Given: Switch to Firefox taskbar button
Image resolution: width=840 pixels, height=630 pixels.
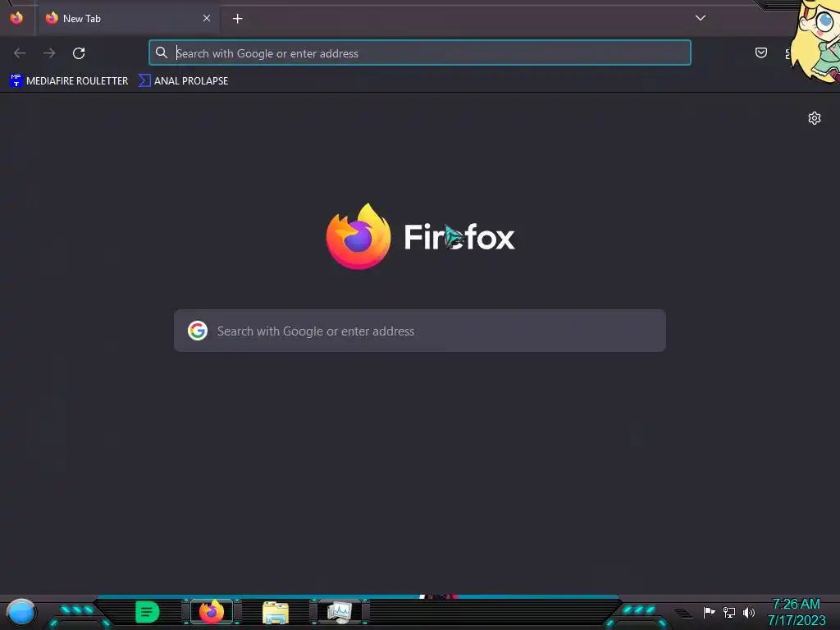Looking at the screenshot, I should pos(212,612).
